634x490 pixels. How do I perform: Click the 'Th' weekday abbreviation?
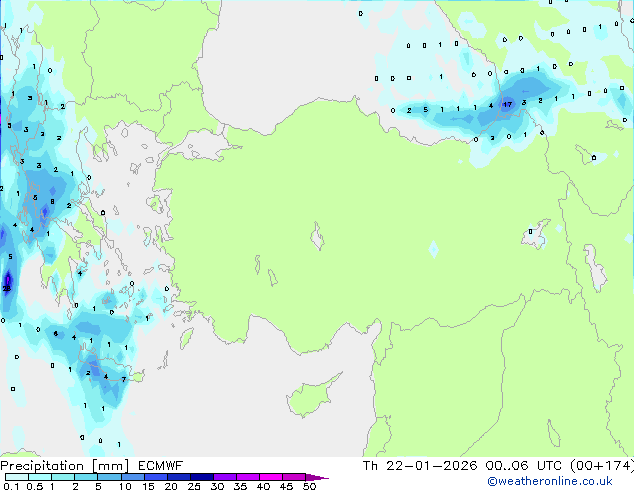tap(370, 466)
